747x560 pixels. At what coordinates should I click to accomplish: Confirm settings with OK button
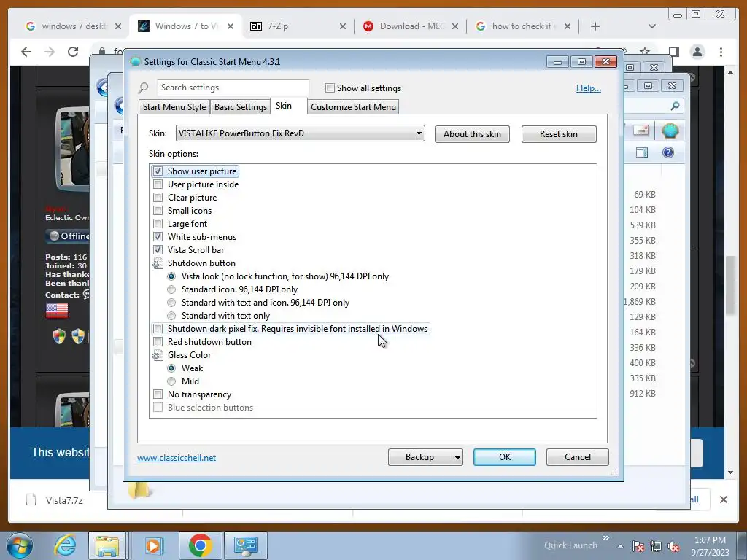tap(505, 457)
